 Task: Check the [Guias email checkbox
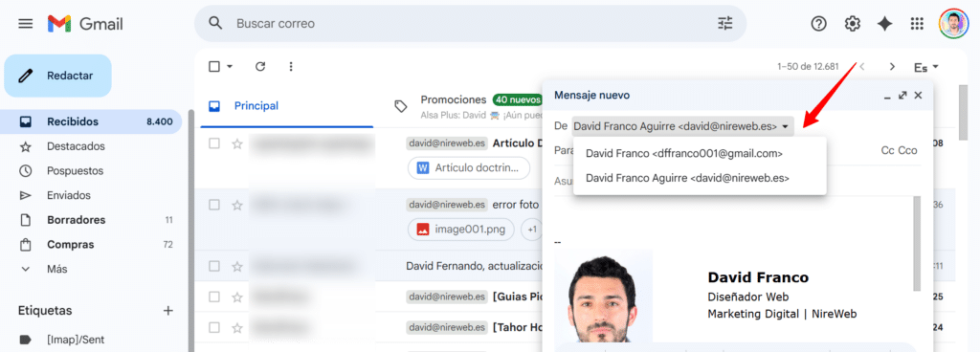click(x=214, y=297)
